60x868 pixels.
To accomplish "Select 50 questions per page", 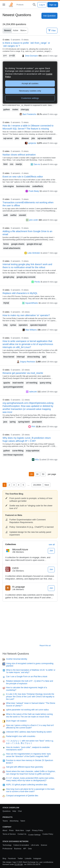I will pyautogui.click(x=43, y=474).
